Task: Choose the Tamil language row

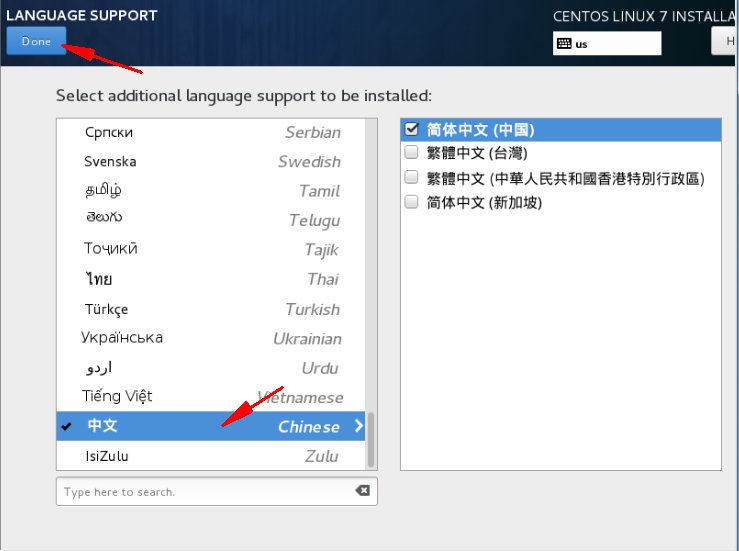Action: coord(211,191)
